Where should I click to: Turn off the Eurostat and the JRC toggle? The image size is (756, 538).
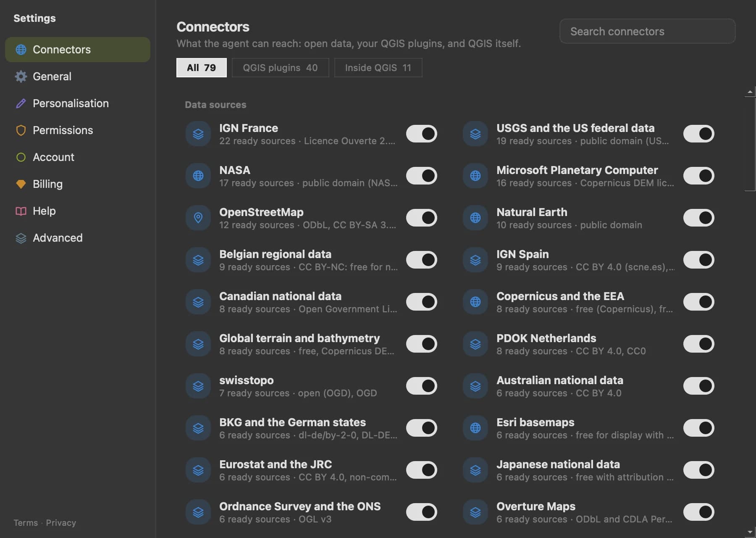tap(422, 470)
